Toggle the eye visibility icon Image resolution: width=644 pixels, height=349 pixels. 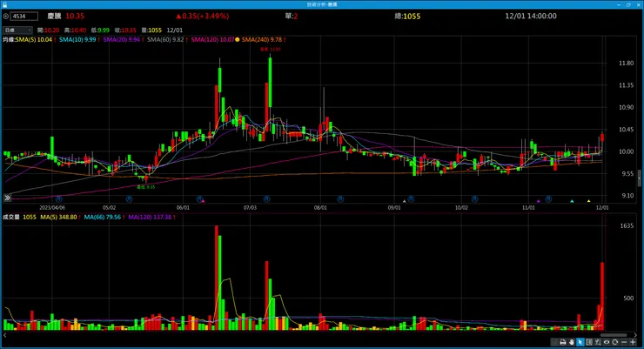click(x=607, y=342)
